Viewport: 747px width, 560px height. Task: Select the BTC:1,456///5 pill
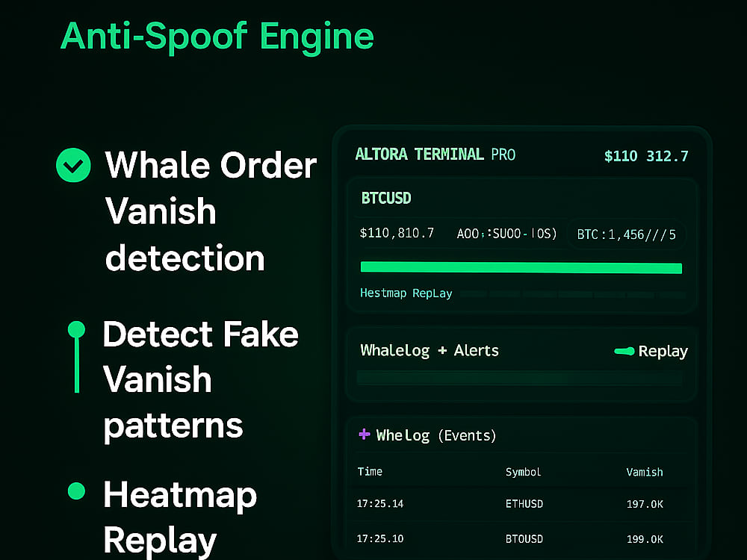627,234
